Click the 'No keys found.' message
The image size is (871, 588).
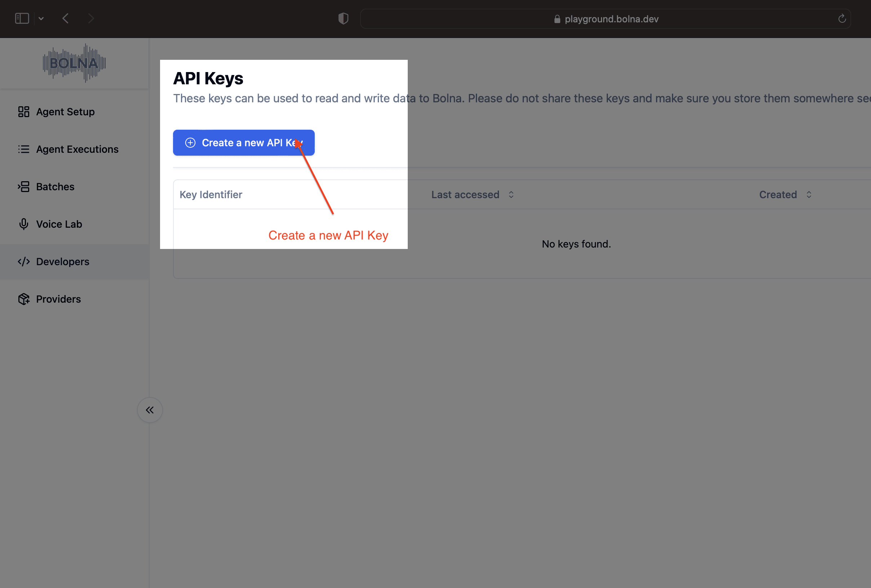pos(576,244)
